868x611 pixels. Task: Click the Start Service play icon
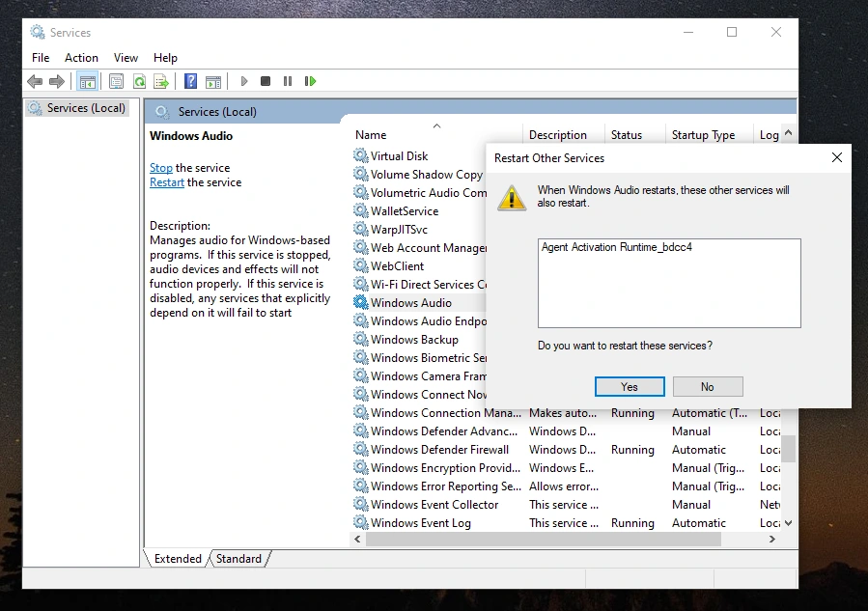click(x=244, y=81)
